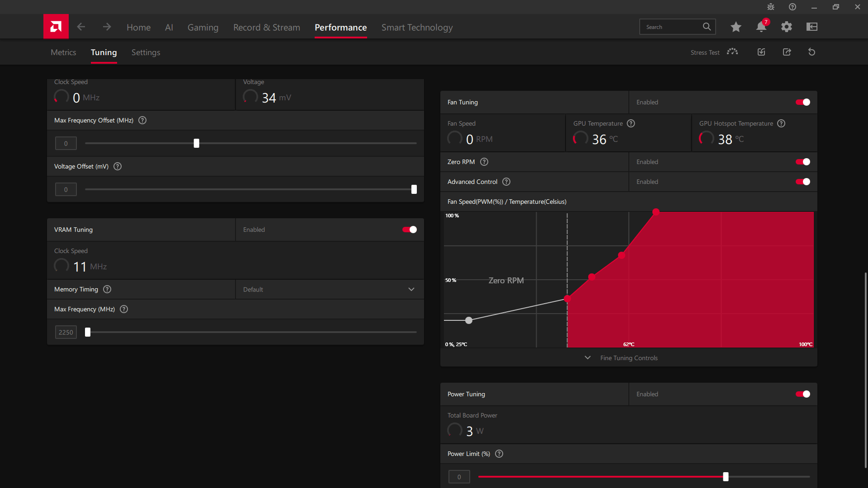Show help for Power Limit
The width and height of the screenshot is (868, 488).
coord(499,454)
